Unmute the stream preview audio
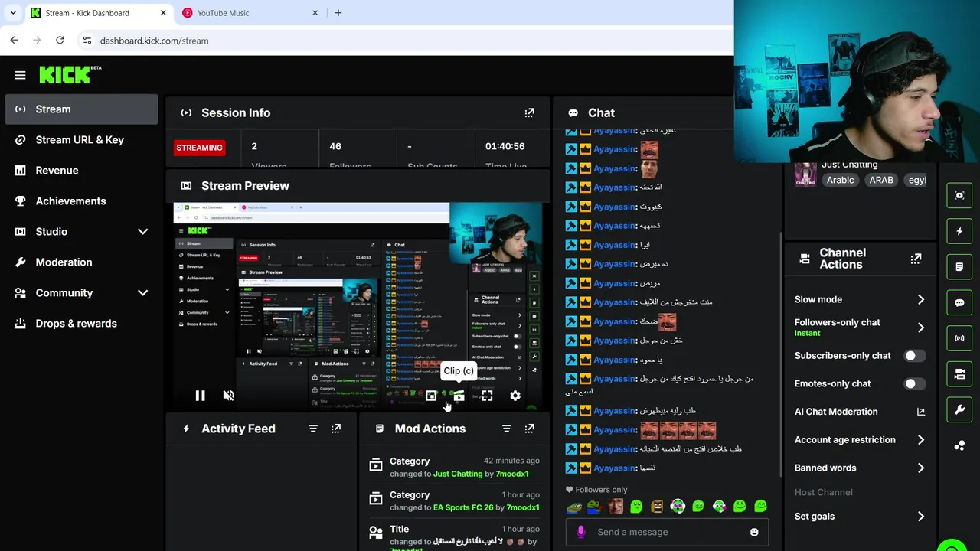 coord(228,396)
